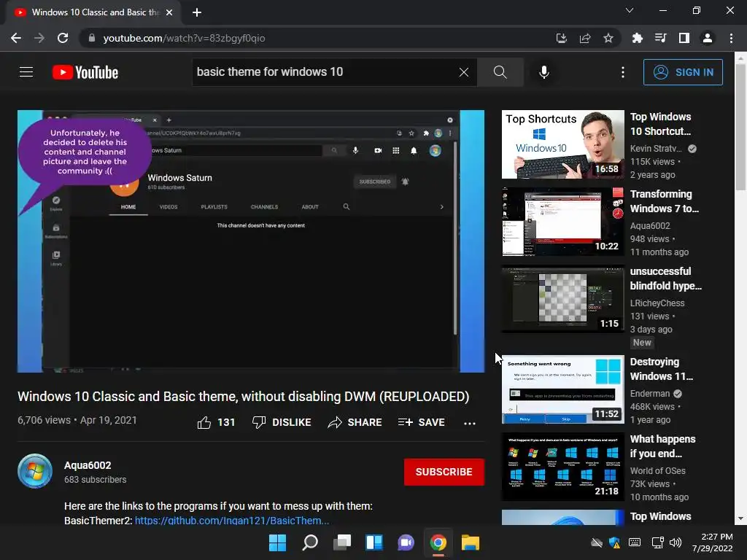Bookmark this tab with the star
The width and height of the screenshot is (747, 560).
tap(608, 38)
